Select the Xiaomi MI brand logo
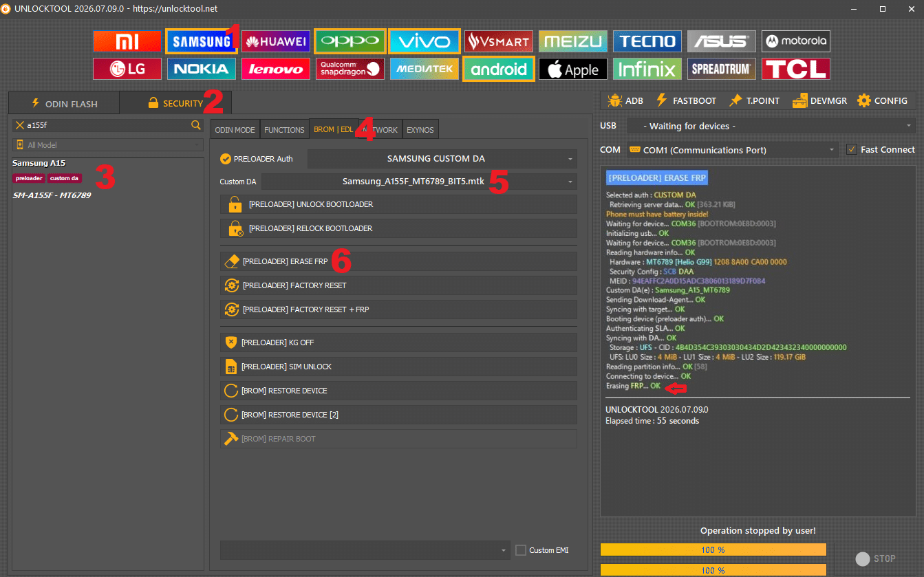The image size is (924, 577). click(127, 41)
